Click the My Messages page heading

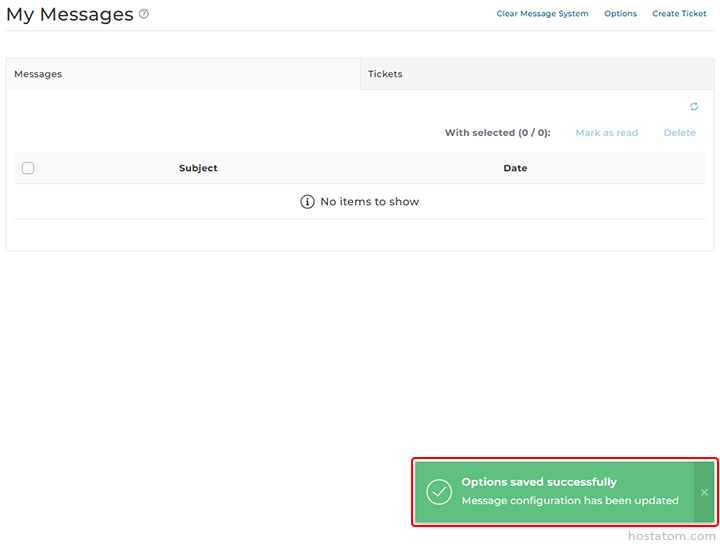tap(69, 14)
